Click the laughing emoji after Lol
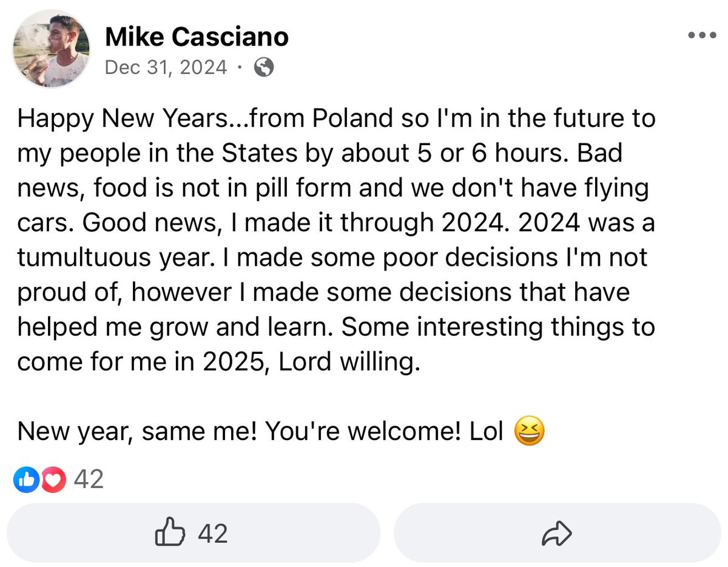 pos(529,432)
